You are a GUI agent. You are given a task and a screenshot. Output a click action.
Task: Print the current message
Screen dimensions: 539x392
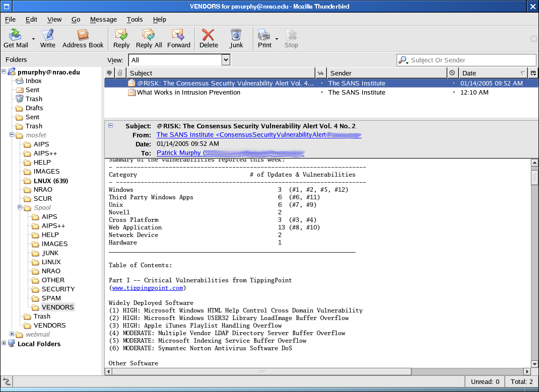coord(264,38)
